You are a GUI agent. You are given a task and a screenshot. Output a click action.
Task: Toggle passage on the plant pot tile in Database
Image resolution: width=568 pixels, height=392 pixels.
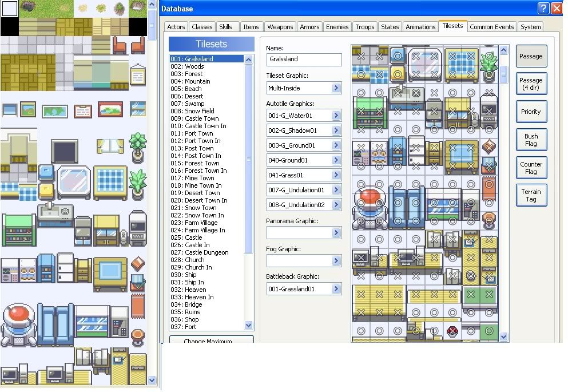coord(489,74)
